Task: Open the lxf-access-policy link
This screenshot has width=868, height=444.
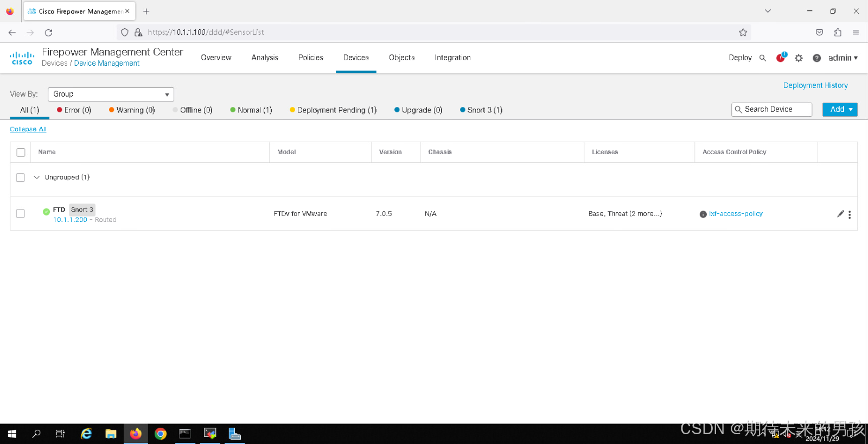Action: 736,214
